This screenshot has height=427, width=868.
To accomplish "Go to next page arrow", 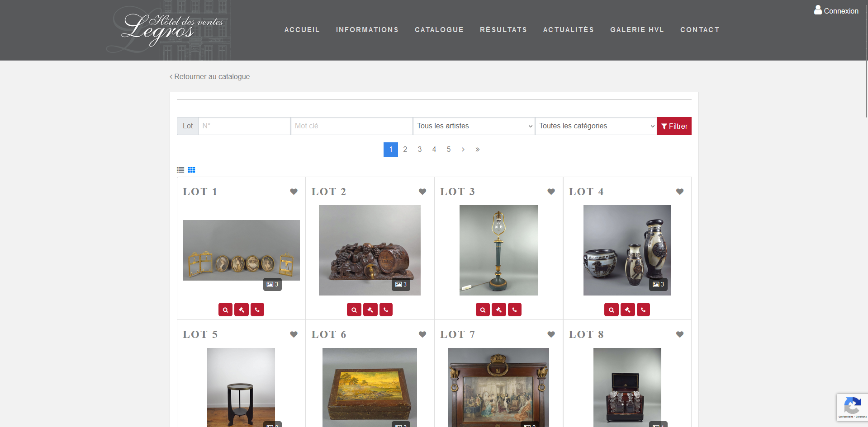I will [463, 150].
